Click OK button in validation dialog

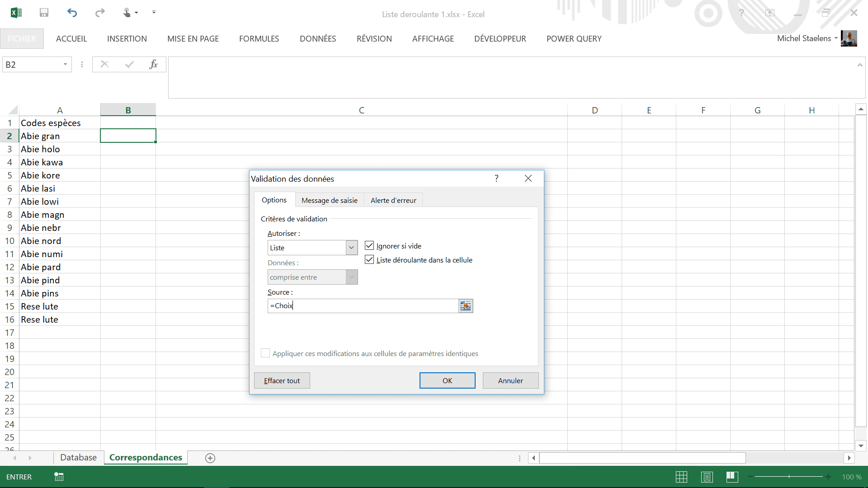click(x=447, y=380)
